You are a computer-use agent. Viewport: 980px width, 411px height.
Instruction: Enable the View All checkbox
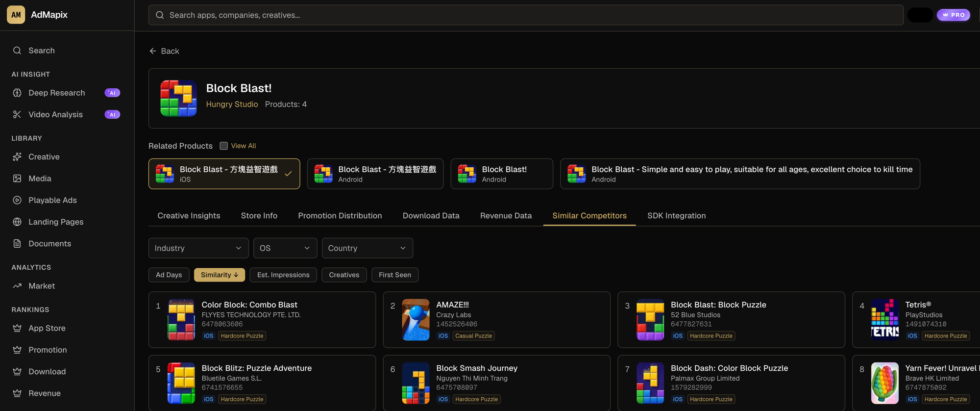[x=224, y=146]
